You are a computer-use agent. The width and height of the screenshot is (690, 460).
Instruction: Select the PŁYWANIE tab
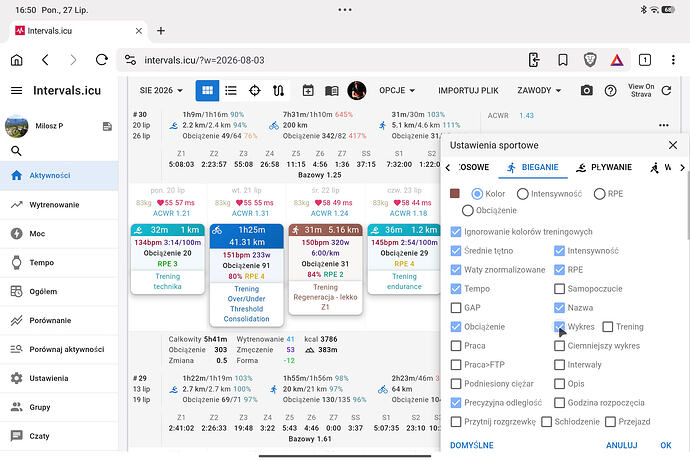coord(604,167)
